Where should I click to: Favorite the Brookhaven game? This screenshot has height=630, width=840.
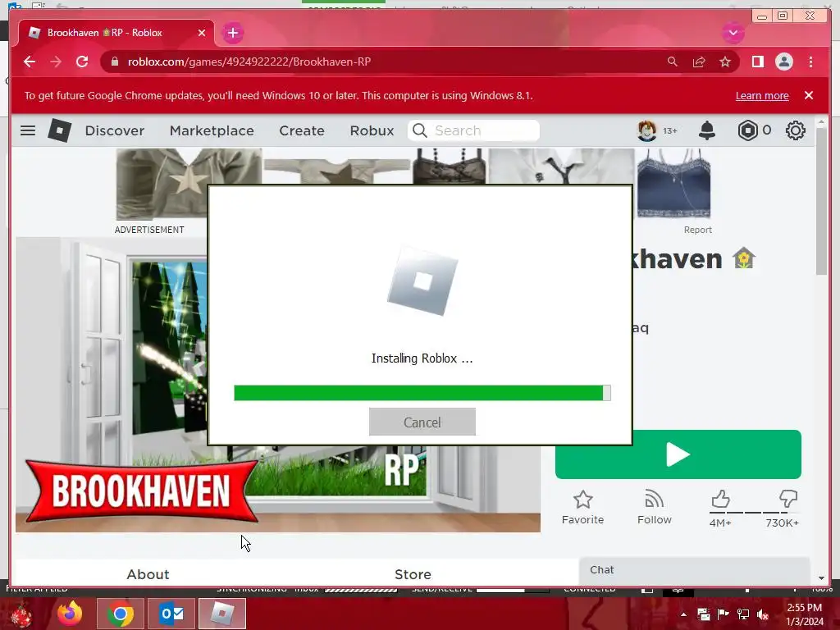[x=583, y=507]
